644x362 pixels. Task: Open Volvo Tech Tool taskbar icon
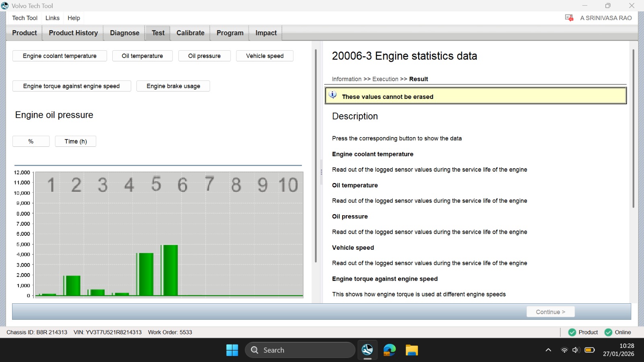click(367, 350)
